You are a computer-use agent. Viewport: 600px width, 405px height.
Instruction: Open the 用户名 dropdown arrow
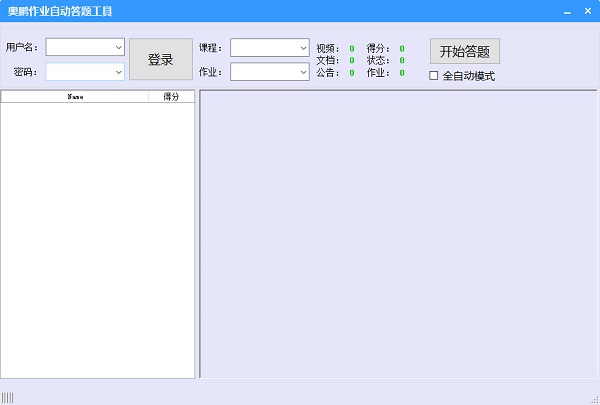pyautogui.click(x=118, y=47)
